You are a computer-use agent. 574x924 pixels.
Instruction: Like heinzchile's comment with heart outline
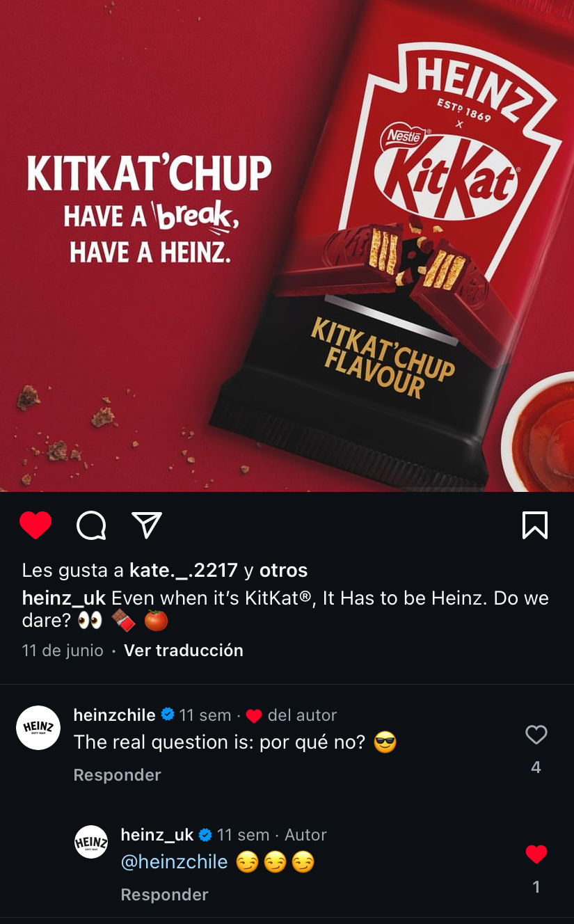[536, 735]
